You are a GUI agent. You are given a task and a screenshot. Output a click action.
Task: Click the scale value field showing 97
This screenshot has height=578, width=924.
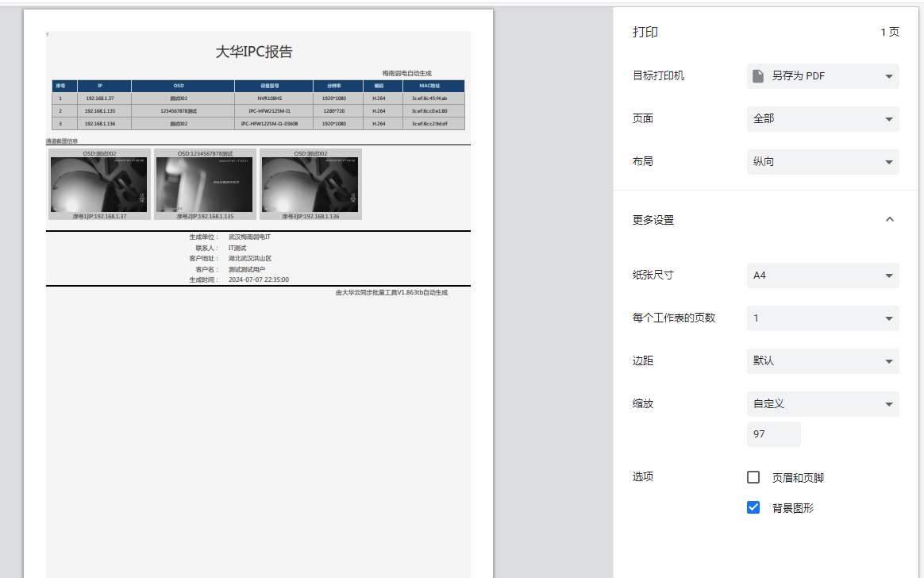click(x=773, y=434)
